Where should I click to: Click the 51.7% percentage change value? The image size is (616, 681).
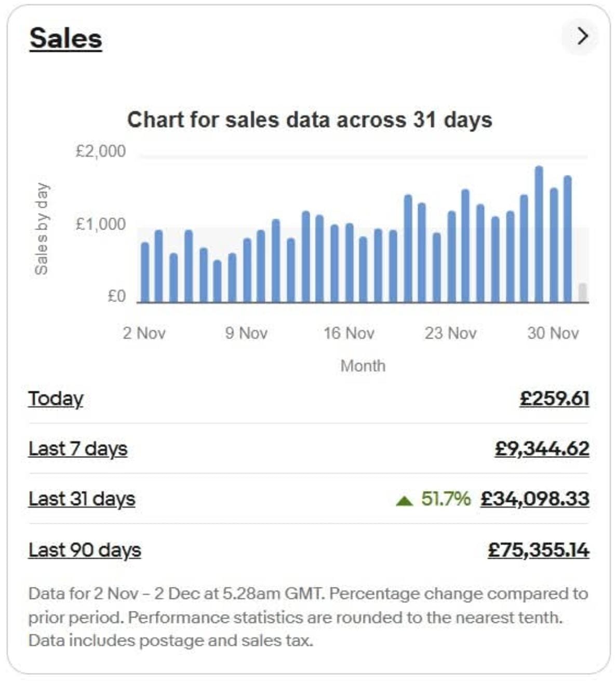(x=446, y=499)
